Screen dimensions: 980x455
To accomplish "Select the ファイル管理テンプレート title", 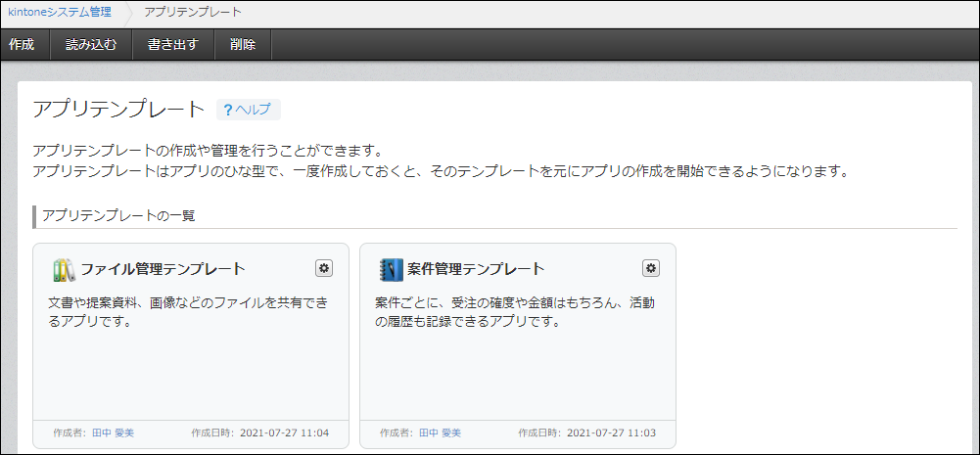I will [x=163, y=269].
